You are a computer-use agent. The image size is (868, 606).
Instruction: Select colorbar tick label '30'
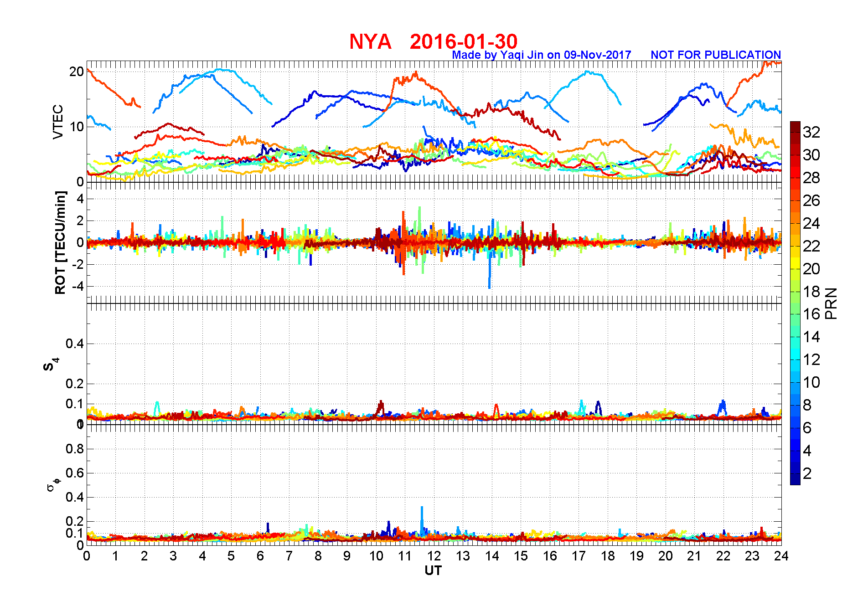click(x=811, y=155)
